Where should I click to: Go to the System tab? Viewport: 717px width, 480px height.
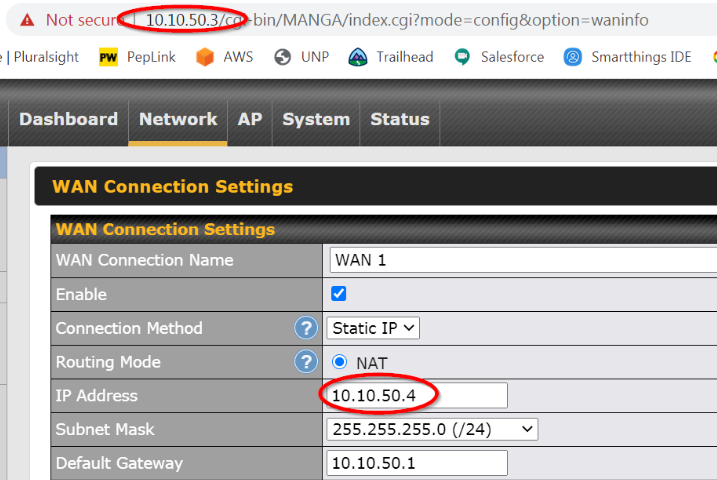(315, 119)
